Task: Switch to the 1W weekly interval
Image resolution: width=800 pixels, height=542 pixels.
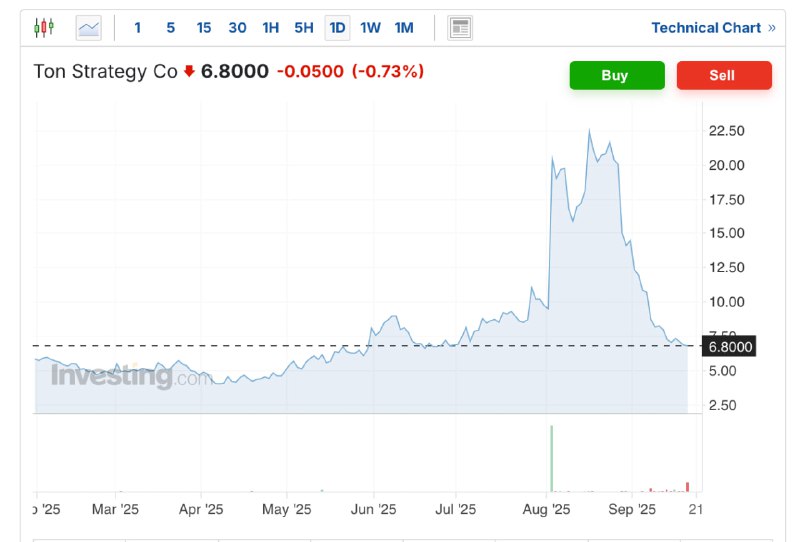Action: click(x=371, y=28)
